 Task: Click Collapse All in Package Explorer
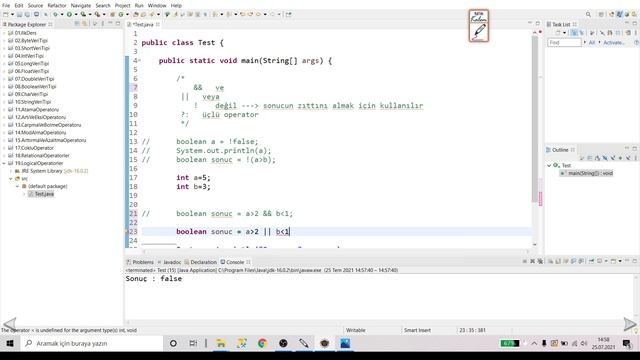[77, 24]
